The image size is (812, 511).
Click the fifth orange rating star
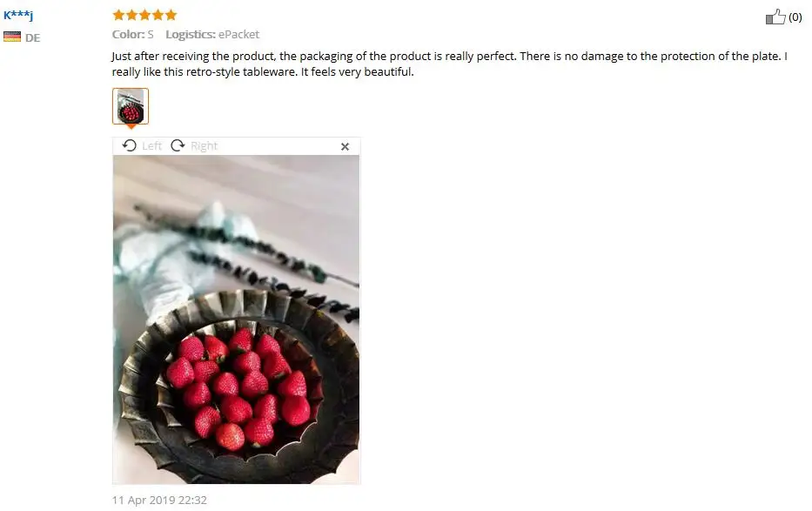coord(171,15)
